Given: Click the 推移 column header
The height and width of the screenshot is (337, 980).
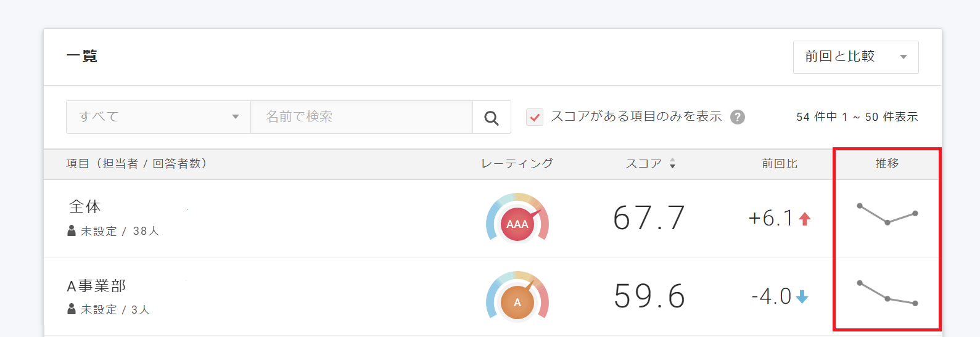Looking at the screenshot, I should click(x=887, y=163).
